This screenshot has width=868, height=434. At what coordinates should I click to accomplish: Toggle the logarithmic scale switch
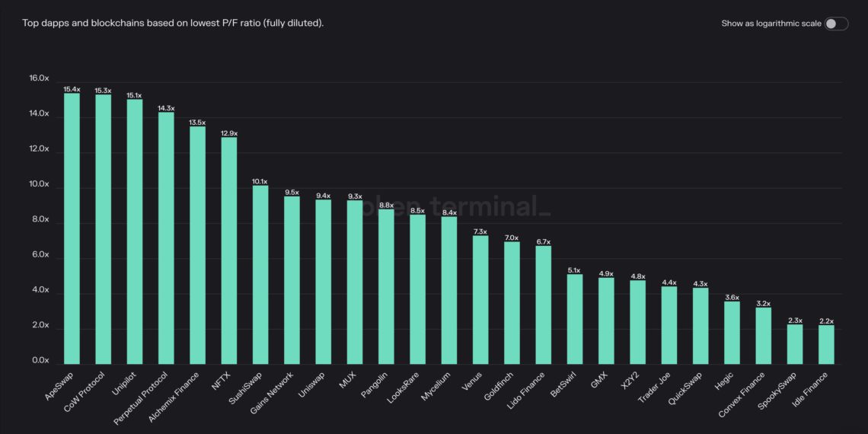point(836,24)
